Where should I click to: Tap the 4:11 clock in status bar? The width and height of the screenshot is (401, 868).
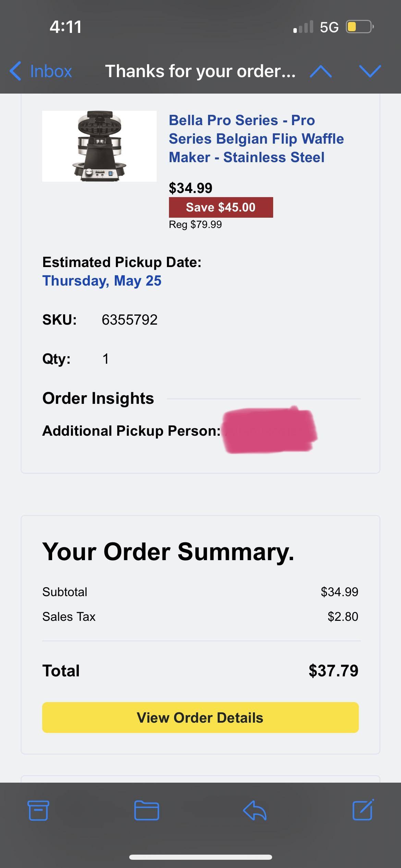coord(65,27)
